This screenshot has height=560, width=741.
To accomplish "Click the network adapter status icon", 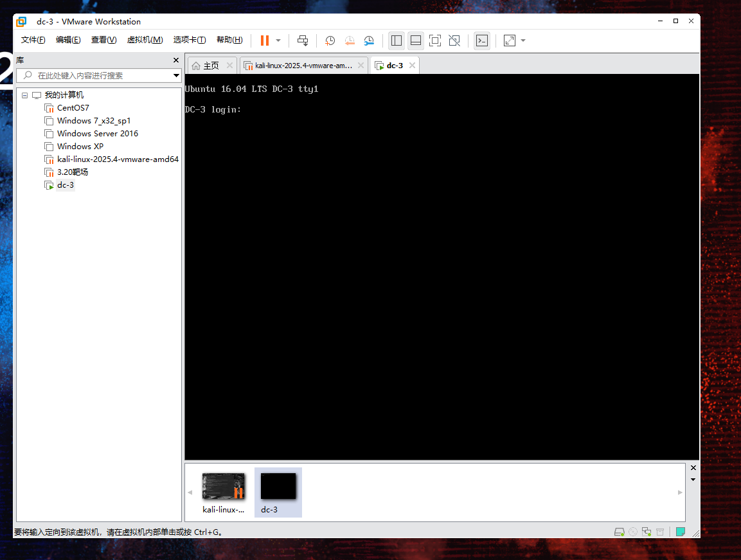I will [x=647, y=532].
